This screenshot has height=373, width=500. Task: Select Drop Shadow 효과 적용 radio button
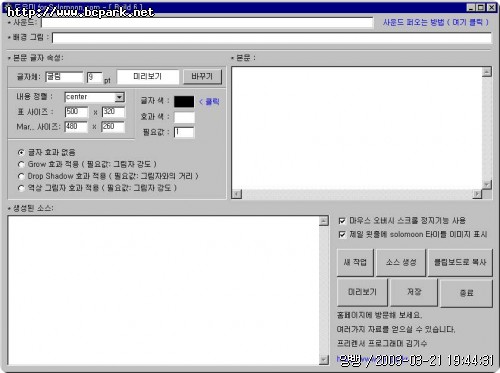21,176
